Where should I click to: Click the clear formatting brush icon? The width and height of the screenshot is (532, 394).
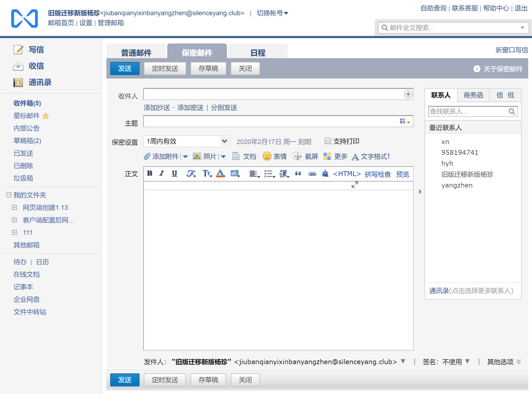point(325,173)
